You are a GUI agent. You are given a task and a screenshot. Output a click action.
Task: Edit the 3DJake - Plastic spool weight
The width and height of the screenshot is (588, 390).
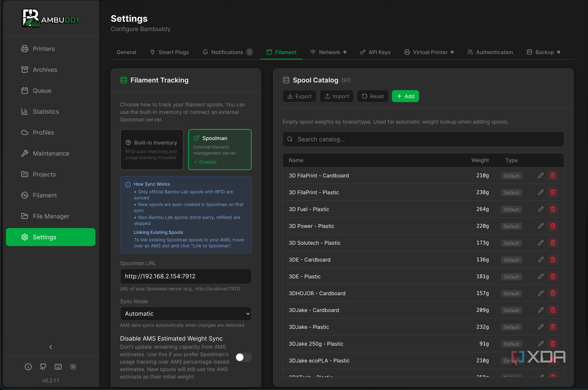coord(541,327)
